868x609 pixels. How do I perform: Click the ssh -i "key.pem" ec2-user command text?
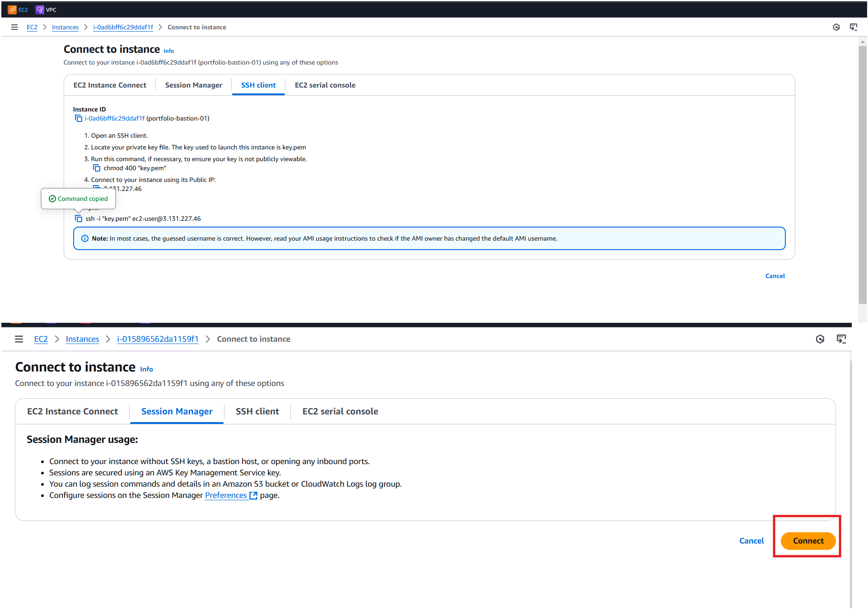pyautogui.click(x=143, y=218)
